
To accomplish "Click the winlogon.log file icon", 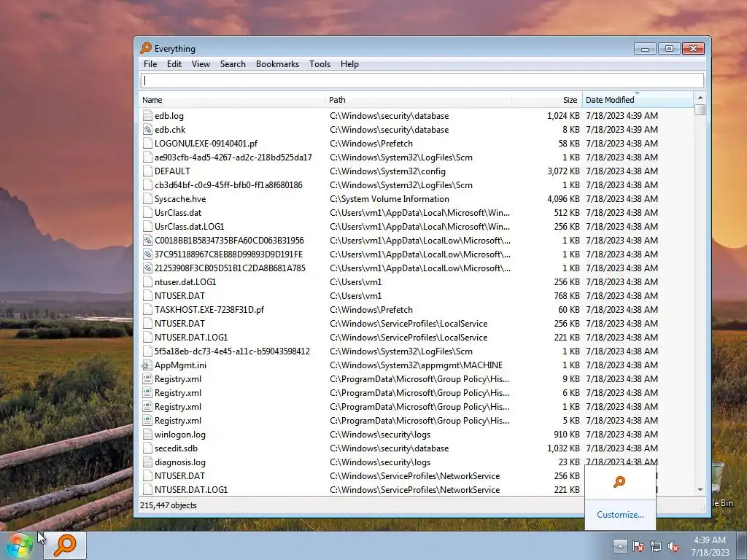I will [147, 435].
